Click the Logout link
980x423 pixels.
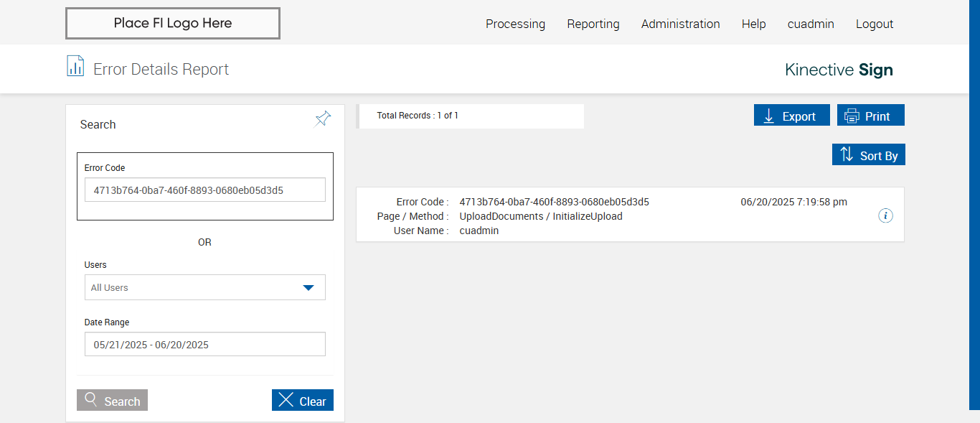874,24
